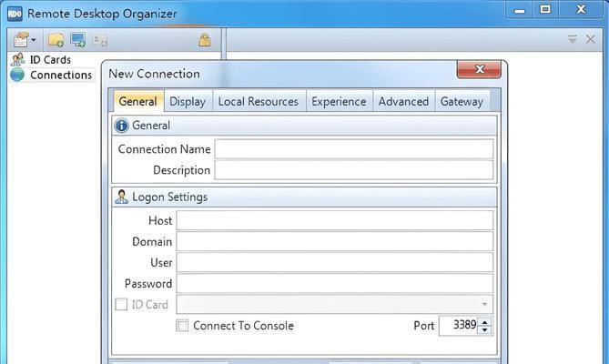Focus the Description field
The width and height of the screenshot is (609, 364).
point(354,170)
